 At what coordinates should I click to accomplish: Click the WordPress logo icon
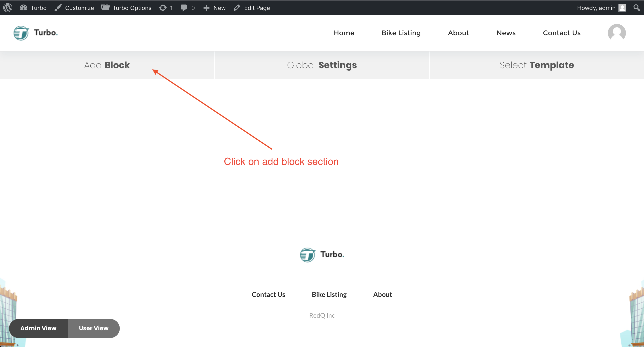click(x=8, y=7)
